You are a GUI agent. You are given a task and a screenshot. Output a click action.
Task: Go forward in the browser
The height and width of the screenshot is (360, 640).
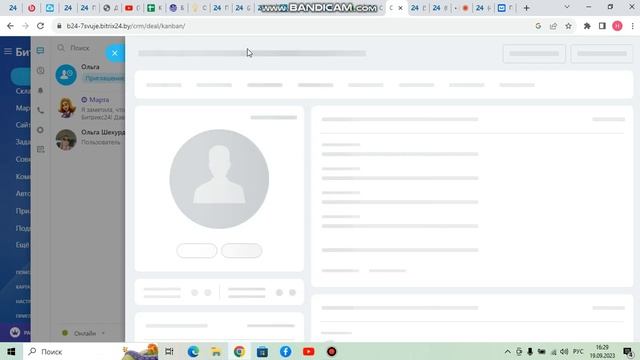(x=25, y=26)
